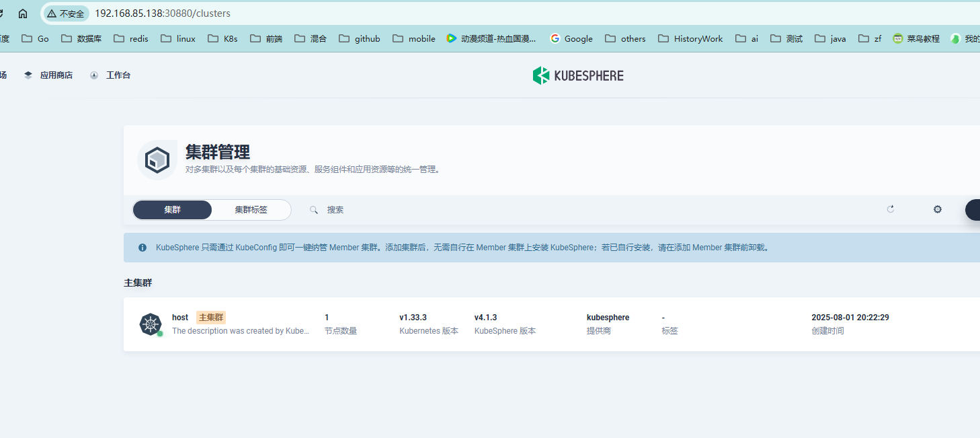Open 工作台 in the top navigation
The width and height of the screenshot is (980, 438).
pyautogui.click(x=110, y=75)
